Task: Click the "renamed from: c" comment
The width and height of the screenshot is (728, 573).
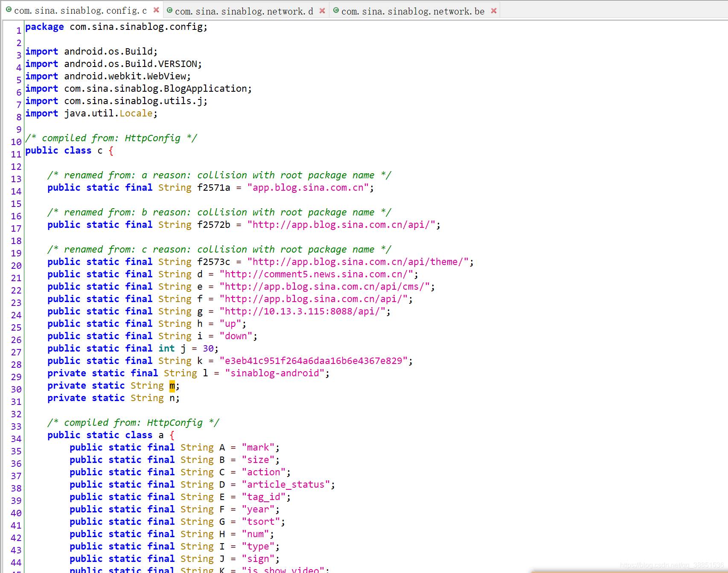Action: click(219, 250)
